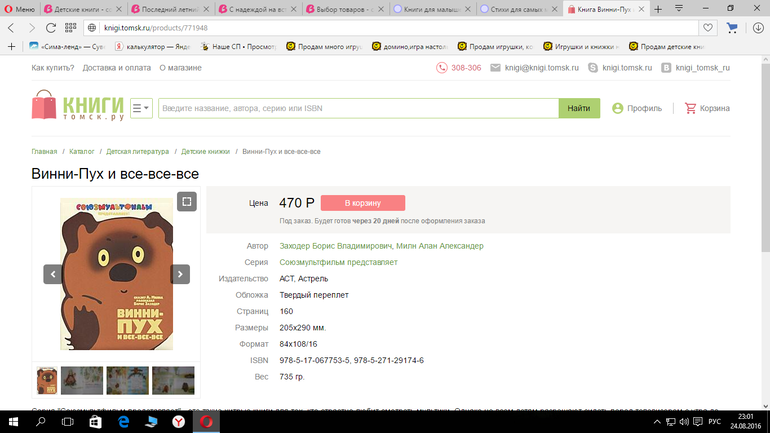Image resolution: width=770 pixels, height=433 pixels.
Task: Add page to bookmarks with heart icon
Action: point(708,28)
